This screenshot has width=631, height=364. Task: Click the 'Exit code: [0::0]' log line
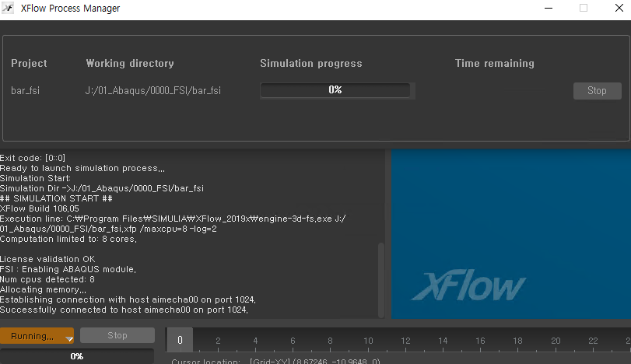(x=33, y=158)
